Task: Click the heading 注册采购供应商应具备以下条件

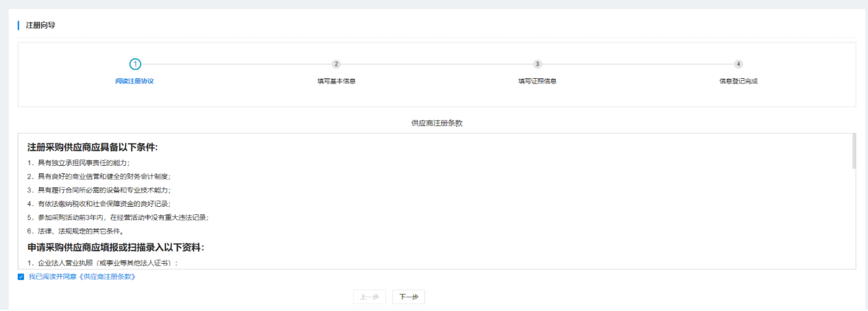Action: click(93, 147)
